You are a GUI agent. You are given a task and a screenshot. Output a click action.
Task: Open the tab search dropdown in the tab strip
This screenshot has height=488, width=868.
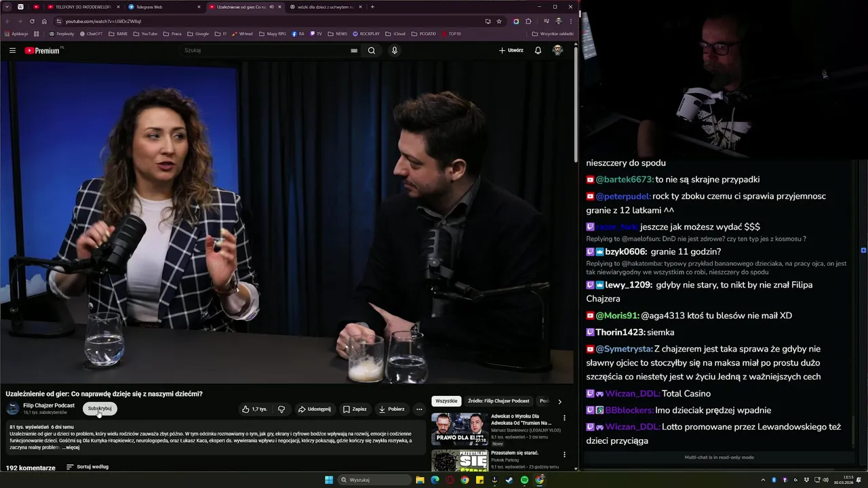(7, 7)
